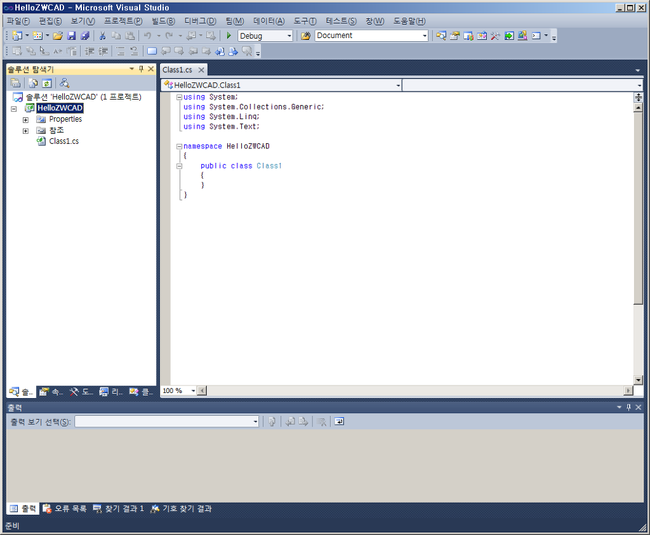Image resolution: width=650 pixels, height=535 pixels.
Task: Expand the 참조 references node
Action: pos(26,131)
